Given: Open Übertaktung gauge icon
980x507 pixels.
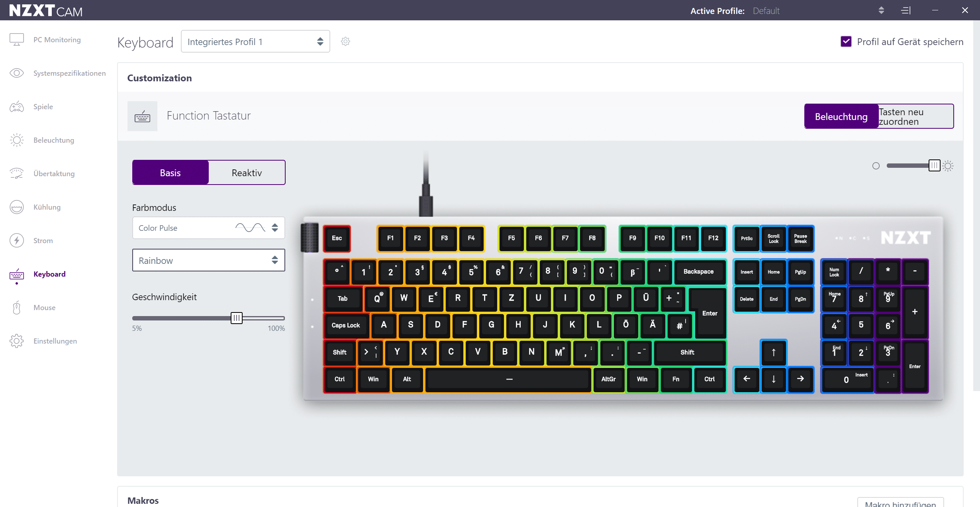Looking at the screenshot, I should point(17,173).
